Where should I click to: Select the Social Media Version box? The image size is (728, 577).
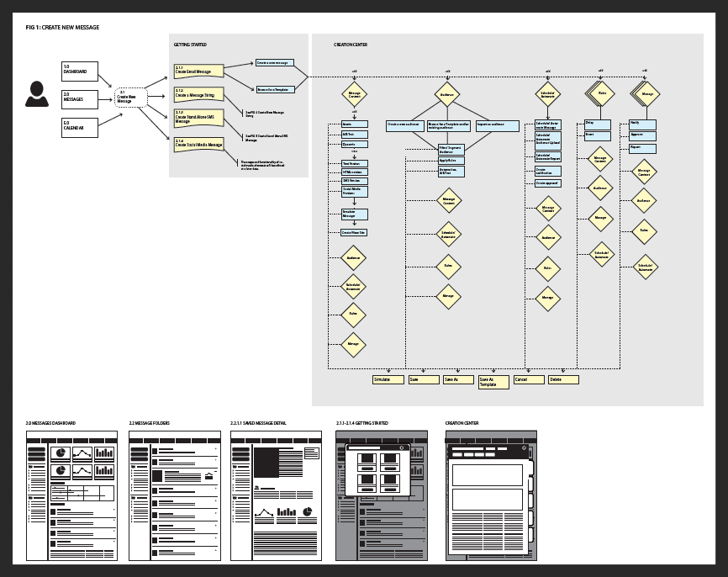tap(355, 192)
